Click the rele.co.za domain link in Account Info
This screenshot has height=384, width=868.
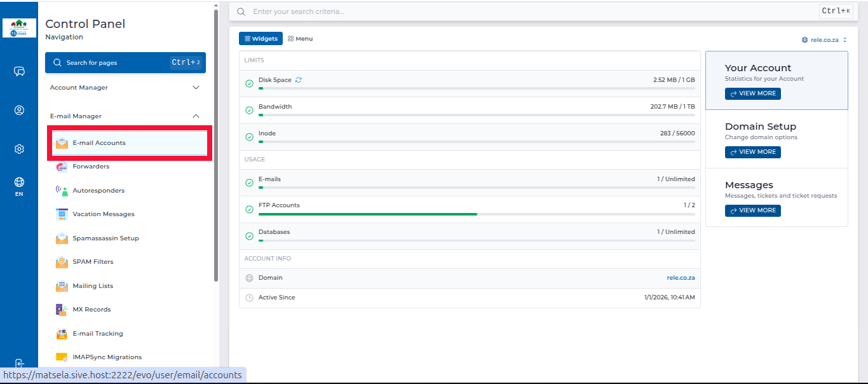[681, 278]
